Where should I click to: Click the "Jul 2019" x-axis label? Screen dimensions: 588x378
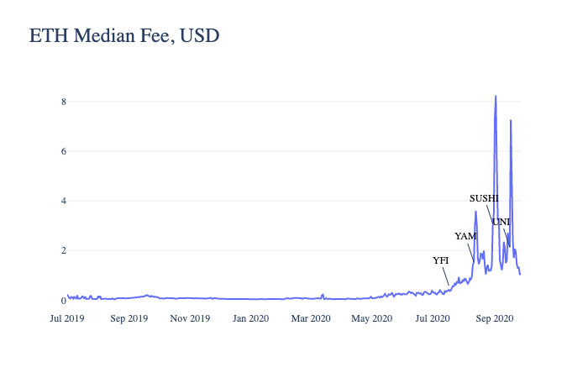pos(67,318)
